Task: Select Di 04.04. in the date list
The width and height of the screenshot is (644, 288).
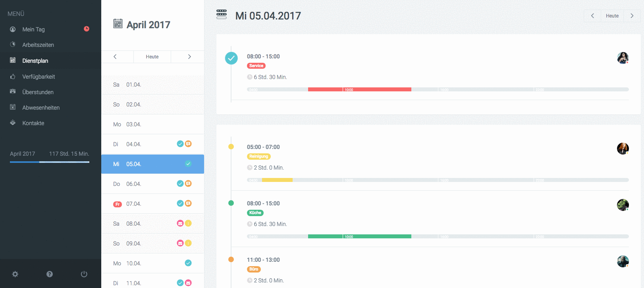Action: pos(153,144)
